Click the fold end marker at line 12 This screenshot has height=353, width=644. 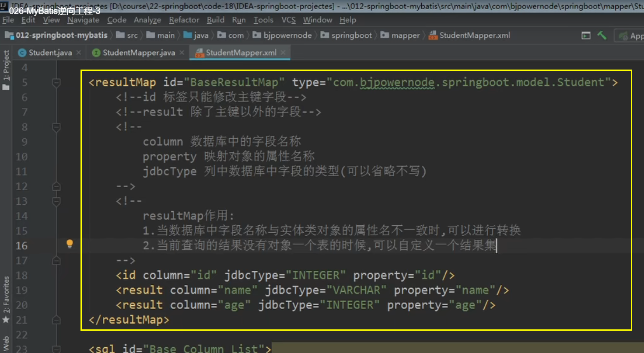coord(56,186)
